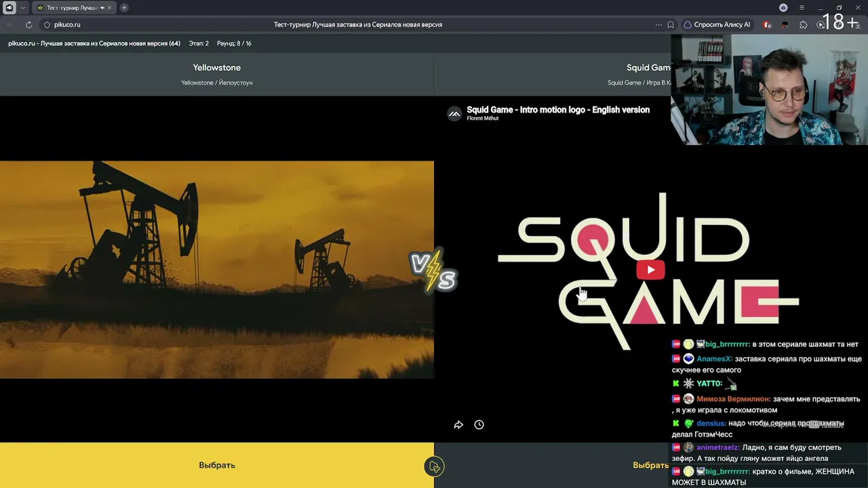Click chat username YATT0
Image resolution: width=868 pixels, height=488 pixels.
709,384
